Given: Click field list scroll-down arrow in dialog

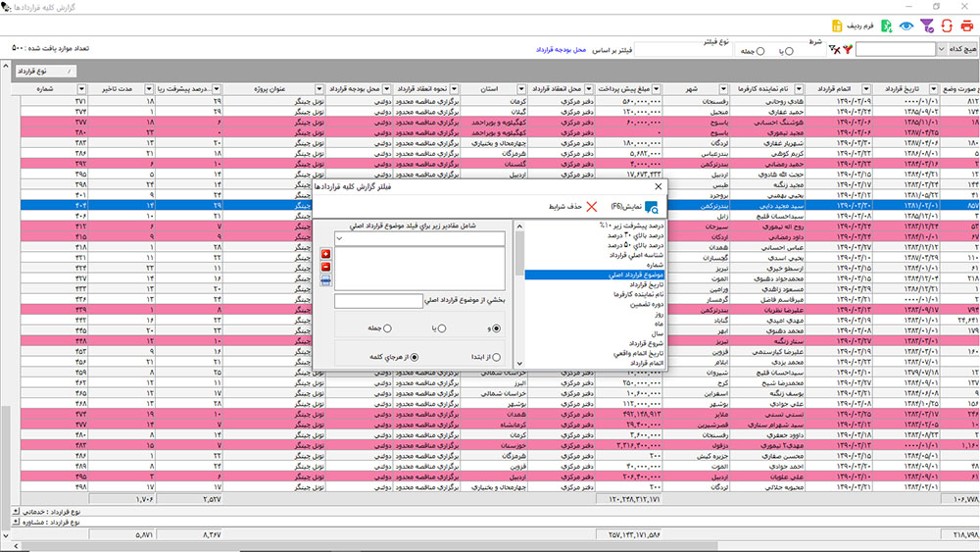Looking at the screenshot, I should [519, 363].
